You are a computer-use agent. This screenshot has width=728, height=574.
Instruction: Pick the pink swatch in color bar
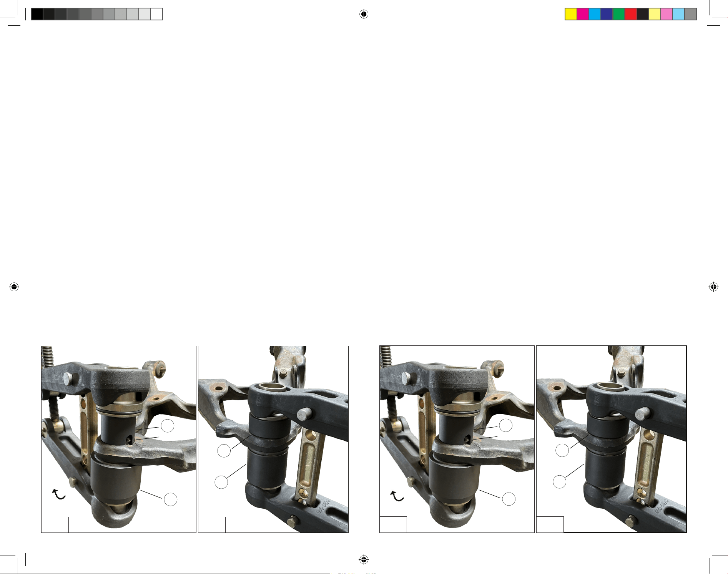click(667, 14)
